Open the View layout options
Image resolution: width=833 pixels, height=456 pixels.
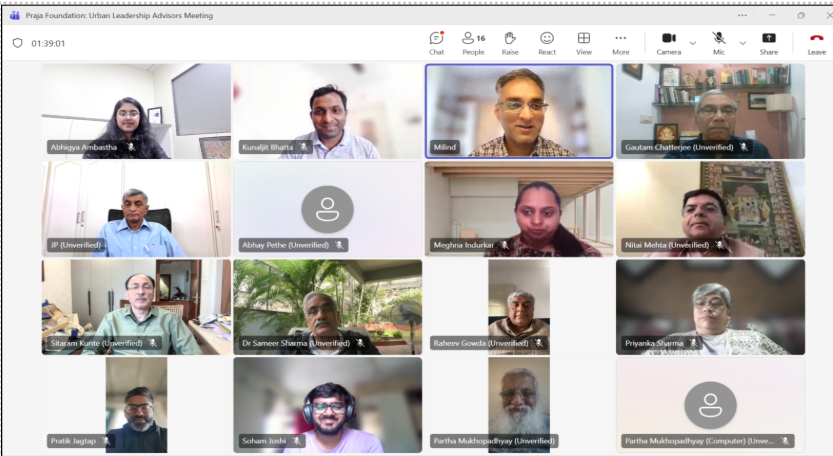[584, 42]
